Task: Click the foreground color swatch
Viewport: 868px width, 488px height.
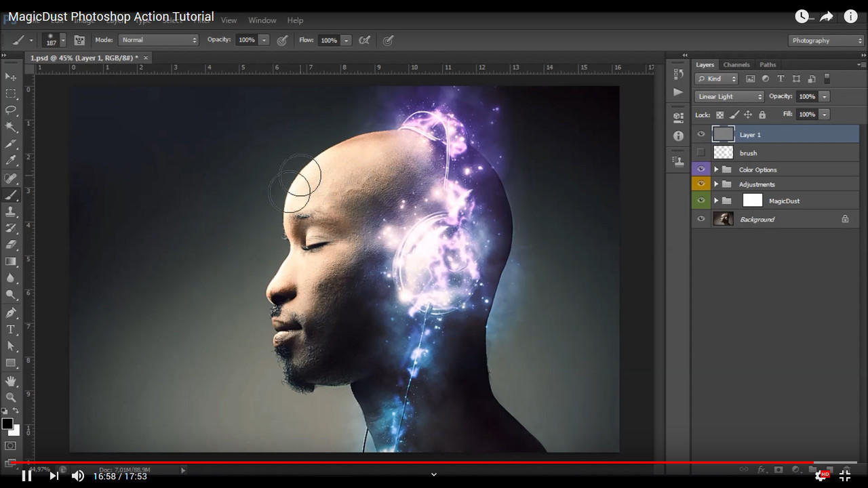Action: click(x=7, y=424)
